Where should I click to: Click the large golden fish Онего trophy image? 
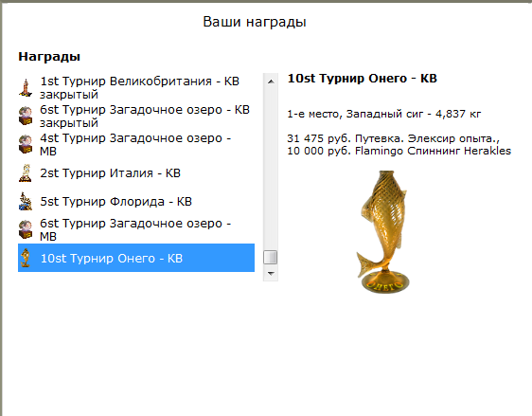click(x=383, y=232)
